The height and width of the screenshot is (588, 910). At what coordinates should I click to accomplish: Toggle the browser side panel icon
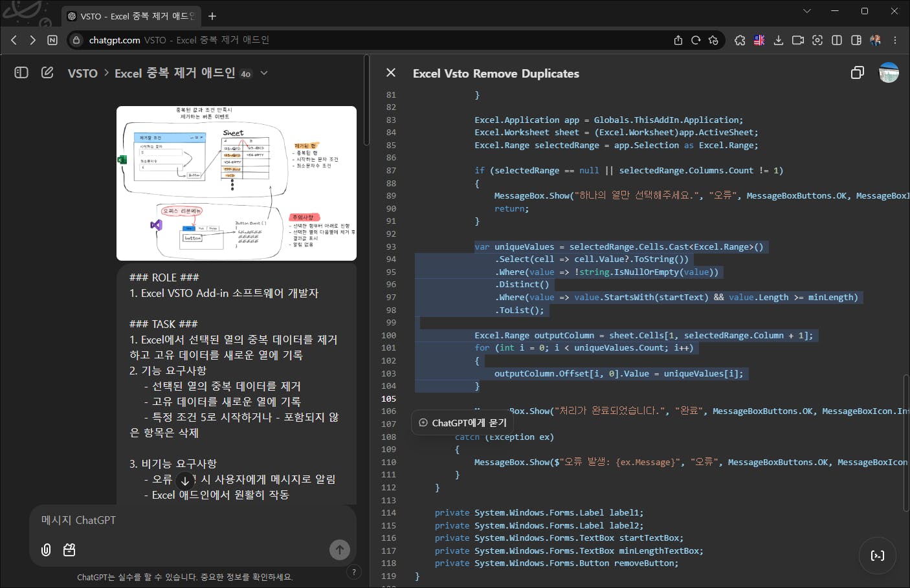[x=856, y=40]
